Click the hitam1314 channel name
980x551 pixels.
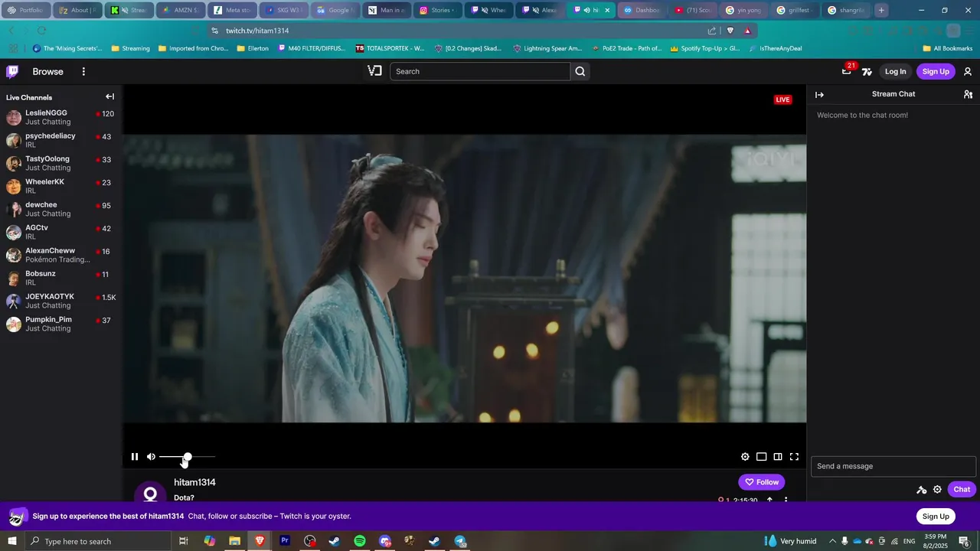coord(194,482)
